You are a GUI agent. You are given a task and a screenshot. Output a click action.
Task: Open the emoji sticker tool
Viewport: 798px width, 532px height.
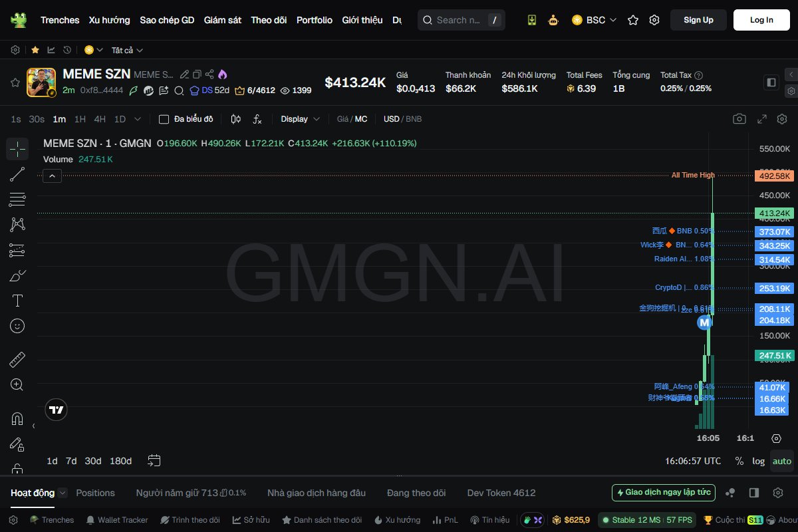pos(17,326)
